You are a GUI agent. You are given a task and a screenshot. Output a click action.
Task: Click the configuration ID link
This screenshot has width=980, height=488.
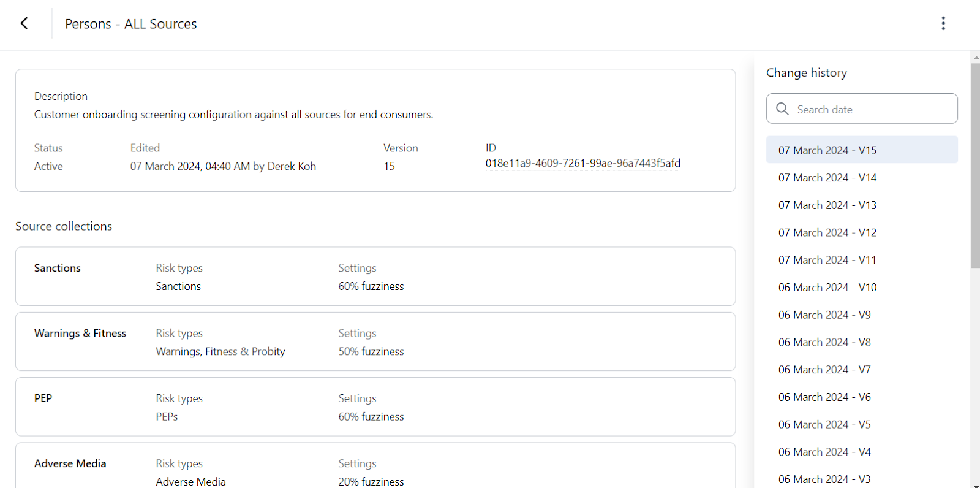pos(582,163)
